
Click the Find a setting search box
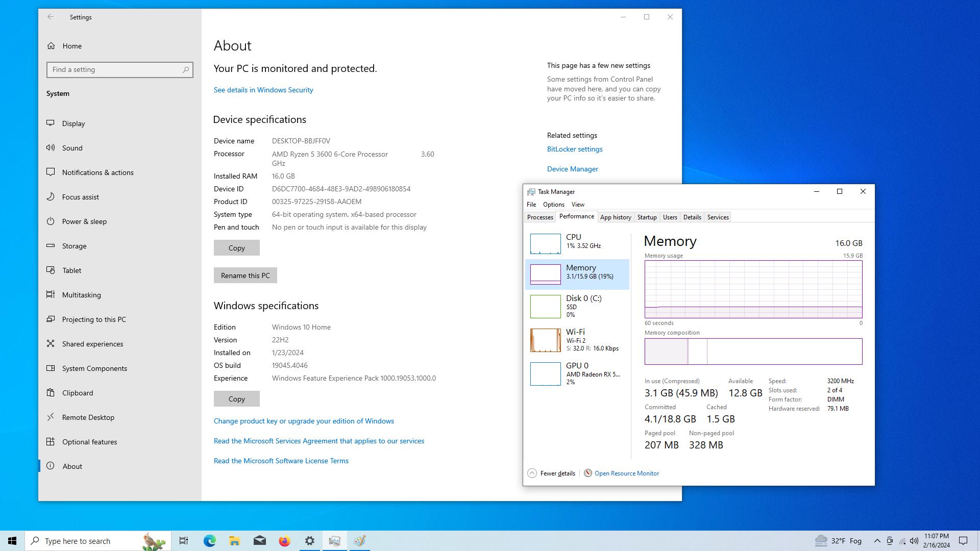coord(120,69)
